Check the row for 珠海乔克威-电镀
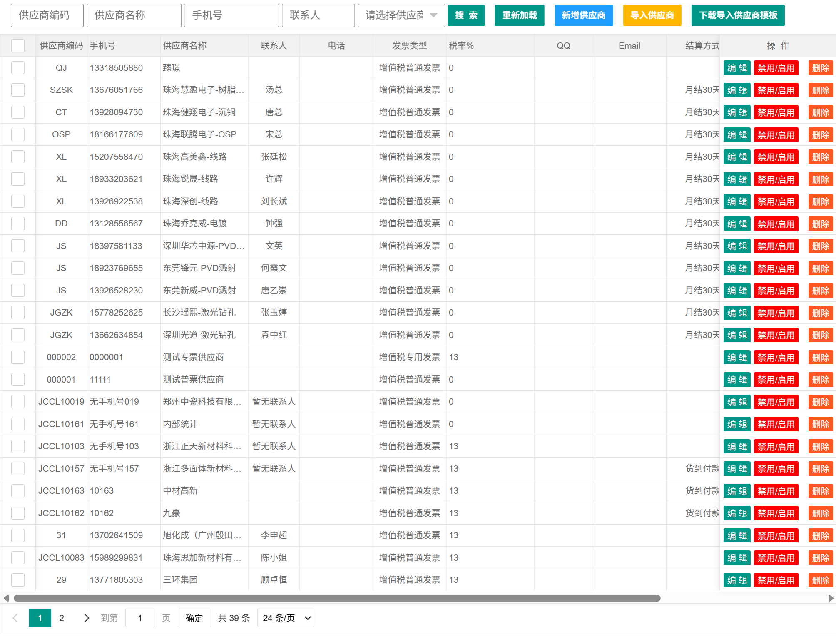 click(x=18, y=224)
